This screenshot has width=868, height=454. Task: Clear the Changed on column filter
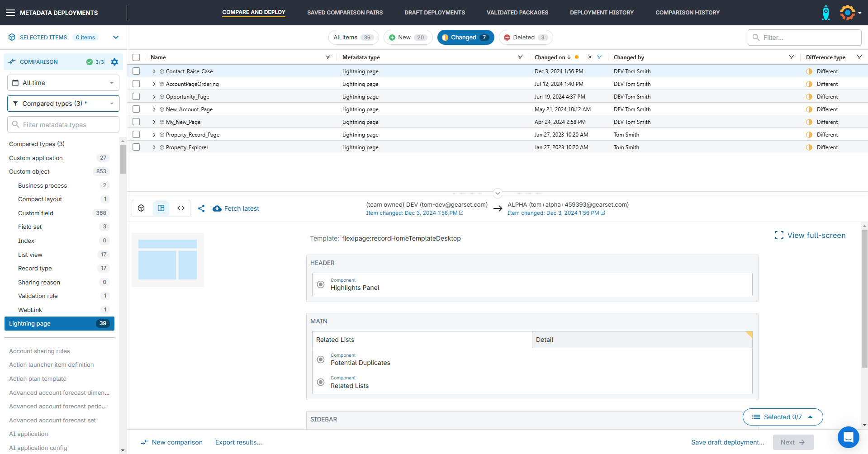click(589, 57)
